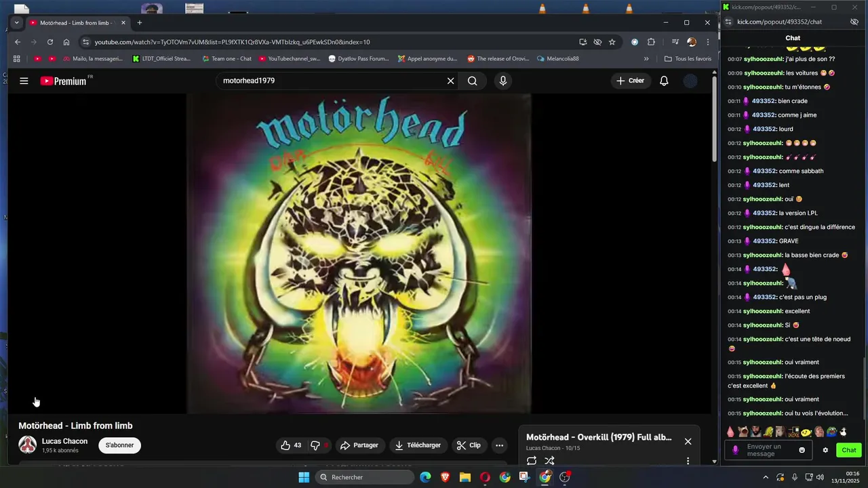The height and width of the screenshot is (488, 868).
Task: Open the Lucas Chacon channel name
Action: click(64, 441)
